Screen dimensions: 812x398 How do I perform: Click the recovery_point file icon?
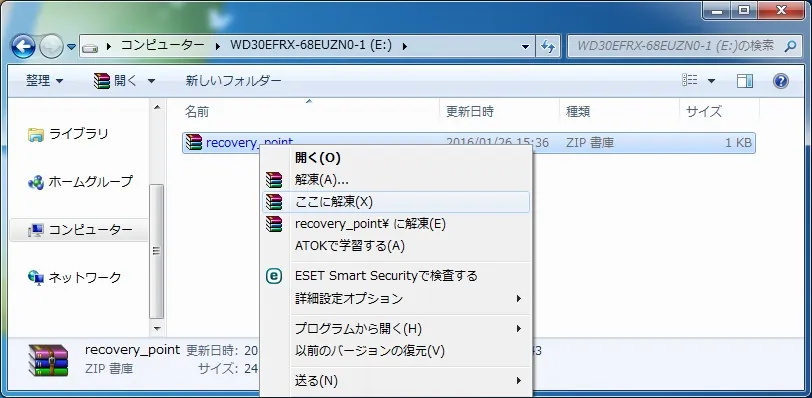tap(194, 142)
